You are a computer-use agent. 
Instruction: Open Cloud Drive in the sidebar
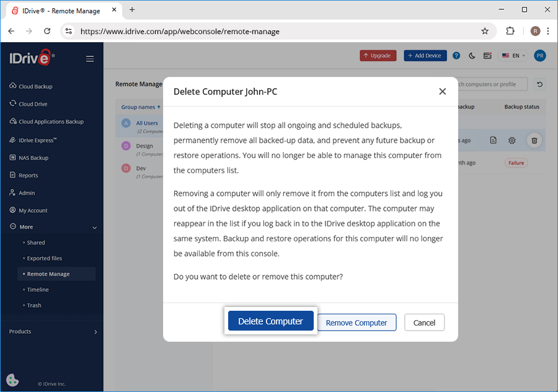point(29,104)
